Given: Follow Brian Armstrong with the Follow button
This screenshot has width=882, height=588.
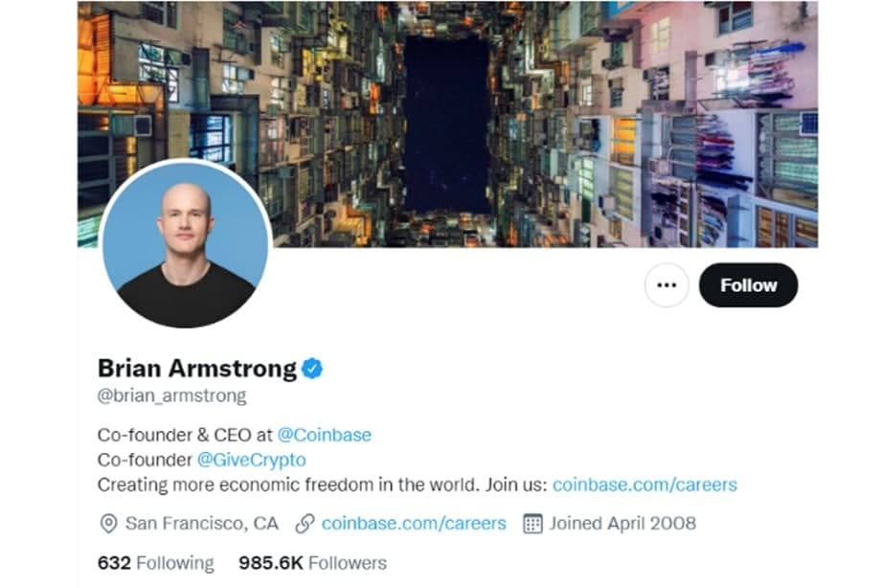Looking at the screenshot, I should [748, 284].
